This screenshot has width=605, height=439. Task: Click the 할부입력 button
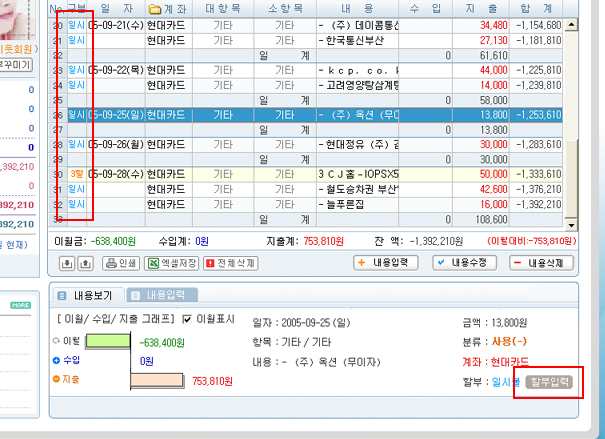point(551,381)
